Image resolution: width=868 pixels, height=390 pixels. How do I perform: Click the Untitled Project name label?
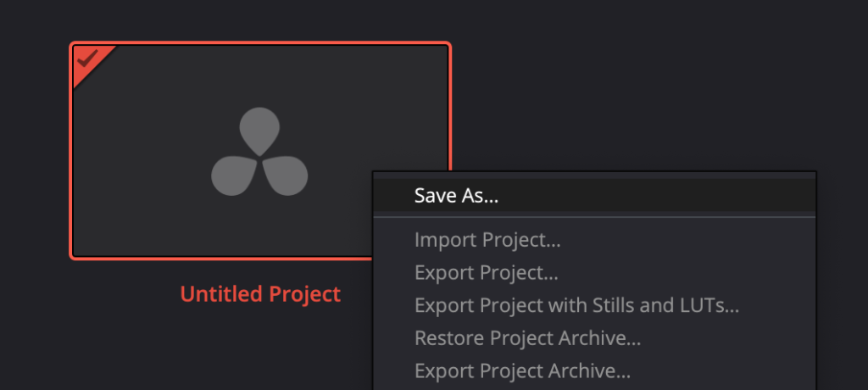260,294
